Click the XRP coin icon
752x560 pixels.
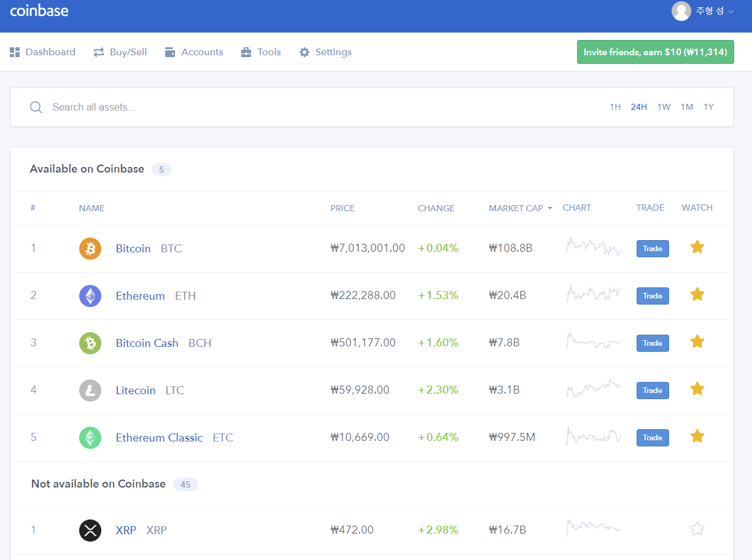coord(90,531)
